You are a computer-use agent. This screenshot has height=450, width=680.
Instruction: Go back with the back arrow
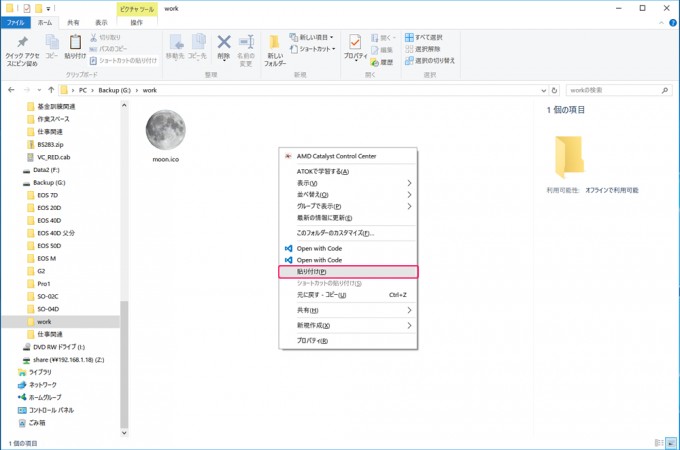pos(11,90)
